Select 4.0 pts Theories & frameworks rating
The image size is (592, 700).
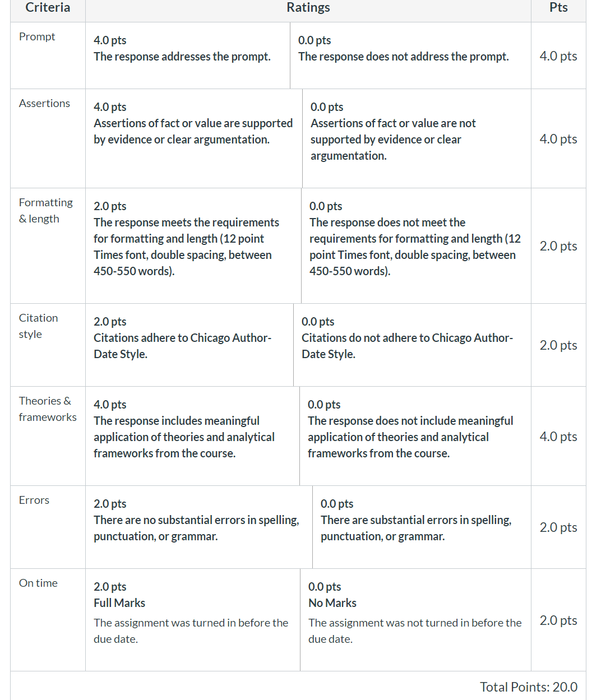pos(193,436)
